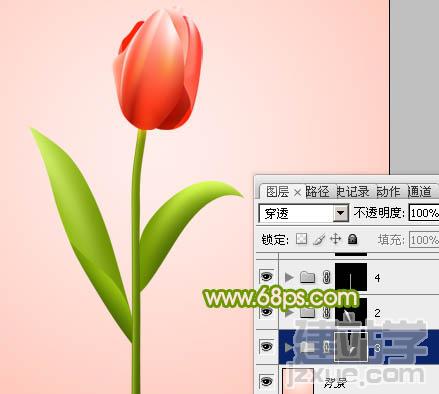Select the 背景 layer thumbnail
Image resolution: width=439 pixels, height=394 pixels.
(x=298, y=381)
